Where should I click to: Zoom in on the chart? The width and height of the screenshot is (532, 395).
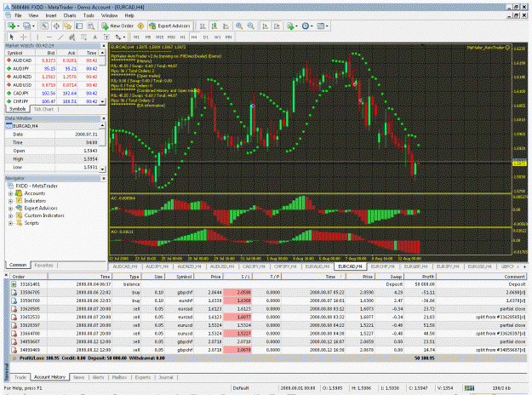(x=239, y=26)
